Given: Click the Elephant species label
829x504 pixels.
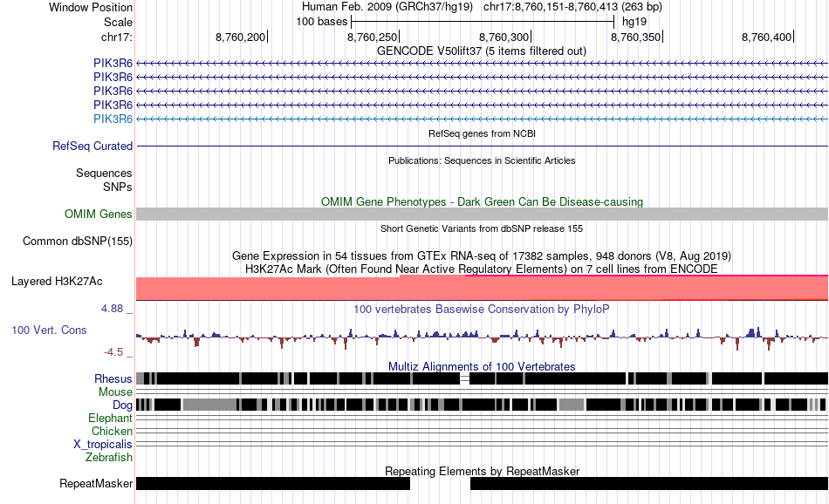Looking at the screenshot, I should tap(110, 419).
